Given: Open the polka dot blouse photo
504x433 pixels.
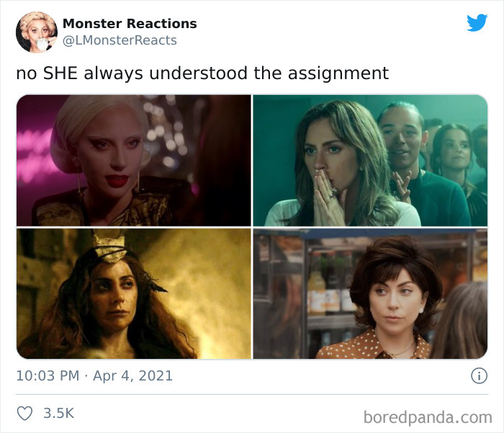Looking at the screenshot, I should pos(370,293).
